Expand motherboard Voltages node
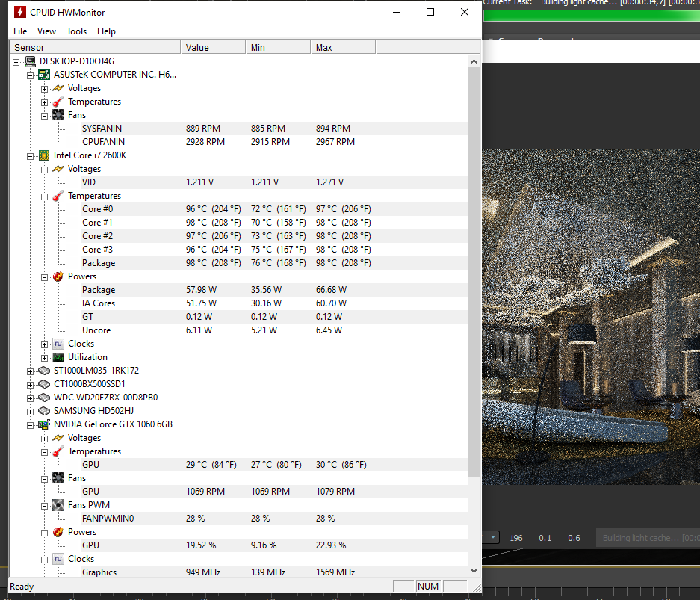700x600 pixels. coord(44,89)
